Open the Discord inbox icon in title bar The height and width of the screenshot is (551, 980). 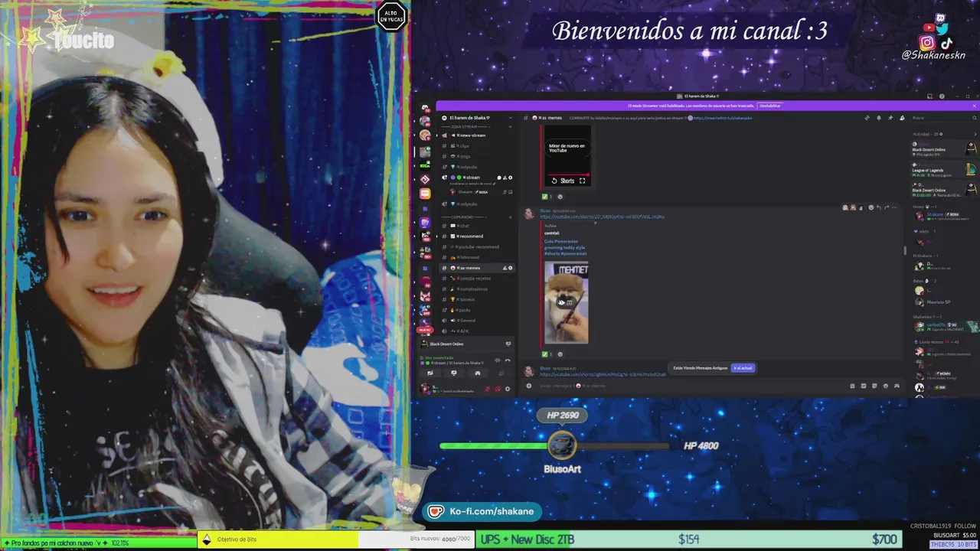click(x=929, y=96)
